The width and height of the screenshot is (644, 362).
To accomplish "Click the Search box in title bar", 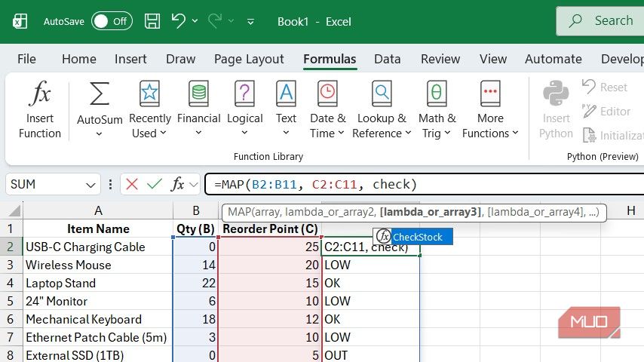I will [600, 21].
